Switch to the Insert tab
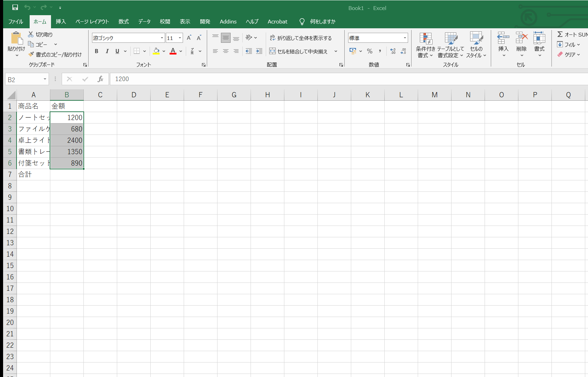Viewport: 588px width, 377px height. coord(61,21)
